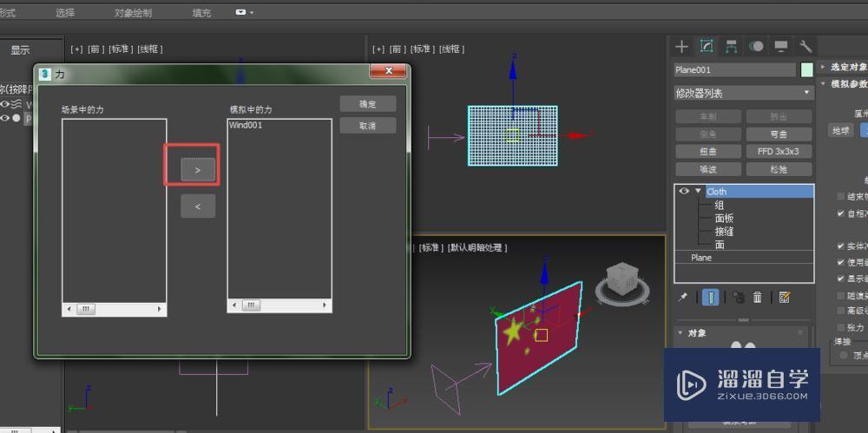The height and width of the screenshot is (433, 868).
Task: Click the wind space warp icon in scene explorer
Action: [x=16, y=104]
